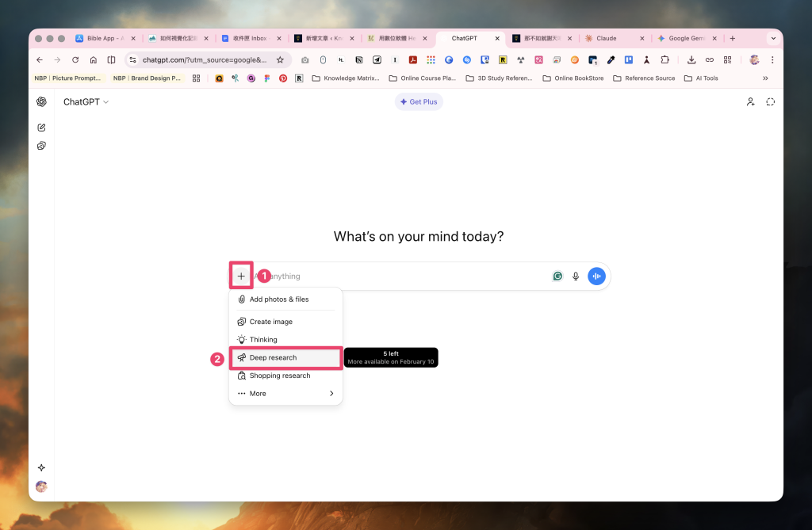Click the Get Plus button

(x=419, y=101)
